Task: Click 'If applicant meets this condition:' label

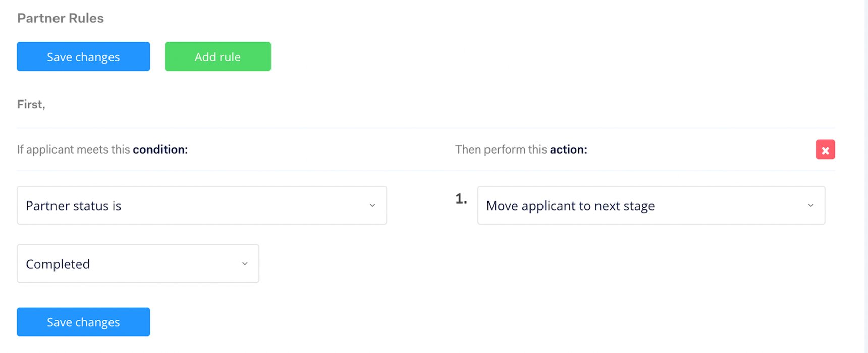Action: click(x=102, y=149)
